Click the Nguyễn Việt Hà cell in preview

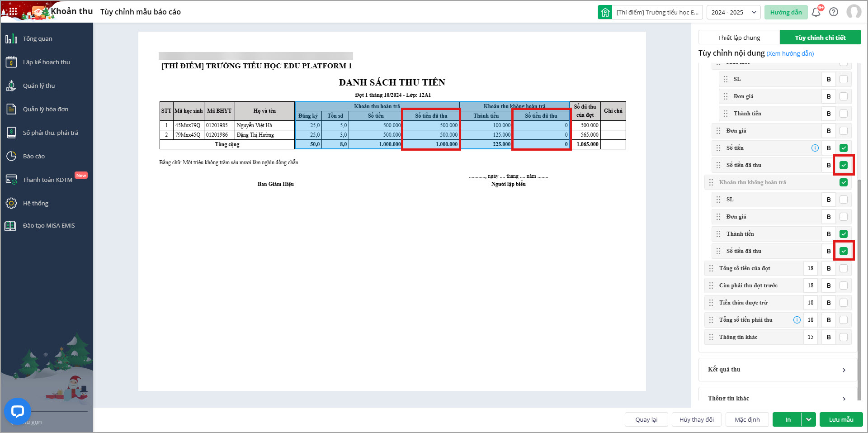pyautogui.click(x=264, y=125)
